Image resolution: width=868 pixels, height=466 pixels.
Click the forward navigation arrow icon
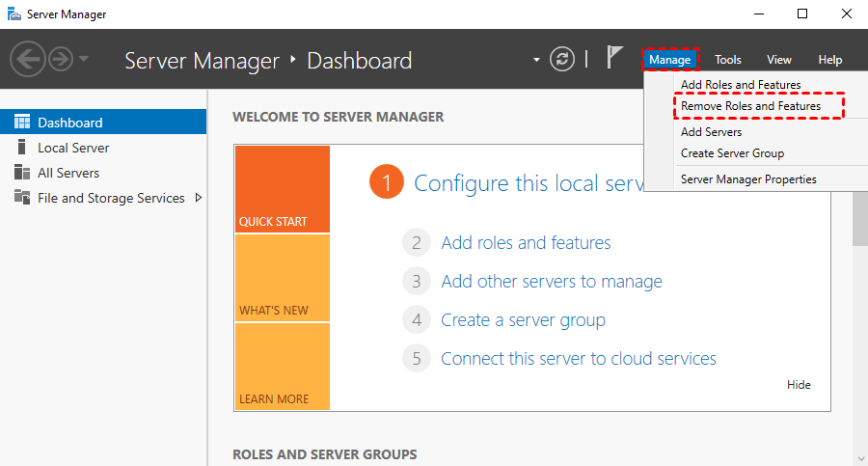click(x=60, y=60)
